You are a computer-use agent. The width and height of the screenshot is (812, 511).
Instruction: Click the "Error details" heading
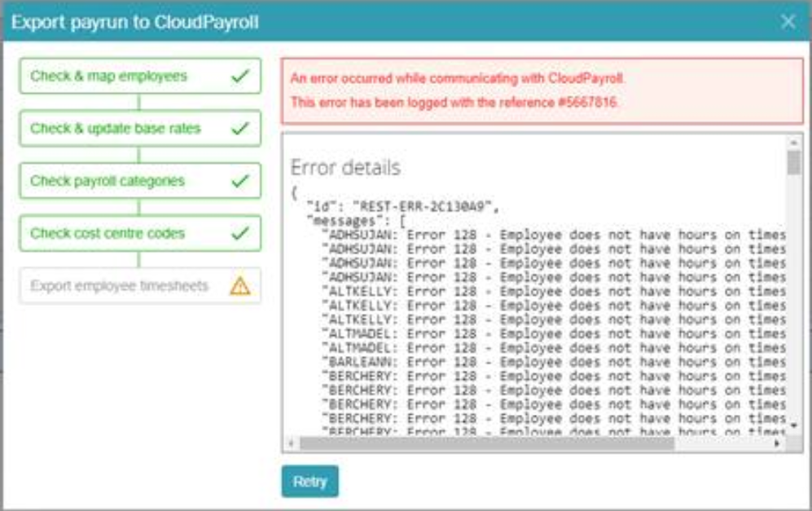[345, 168]
